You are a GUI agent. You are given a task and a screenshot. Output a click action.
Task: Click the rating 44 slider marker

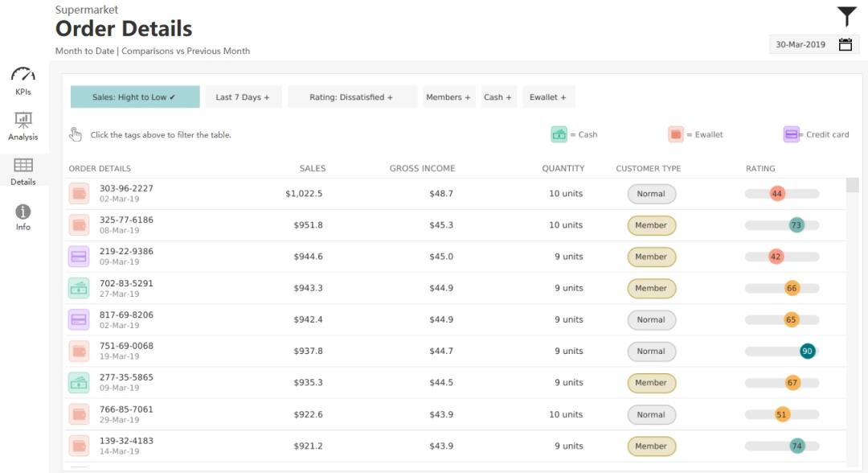click(x=777, y=194)
